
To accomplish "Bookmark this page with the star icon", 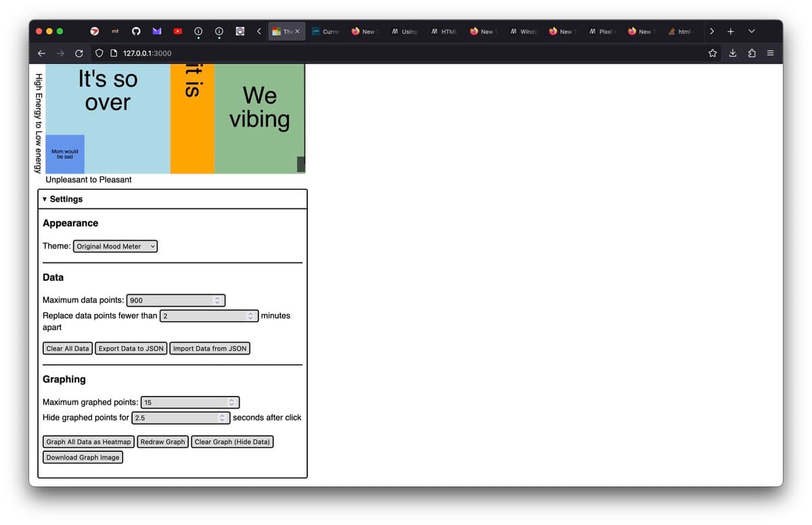I will (713, 53).
